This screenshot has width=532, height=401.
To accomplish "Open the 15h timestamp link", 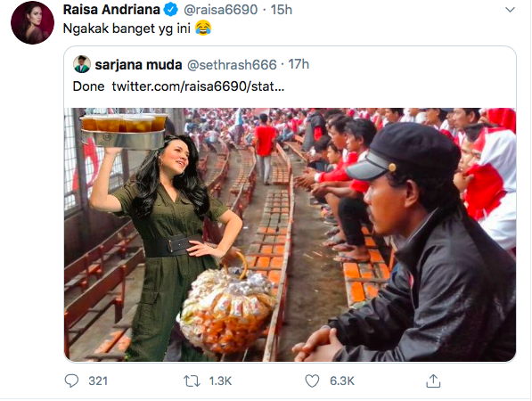I will coord(282,10).
